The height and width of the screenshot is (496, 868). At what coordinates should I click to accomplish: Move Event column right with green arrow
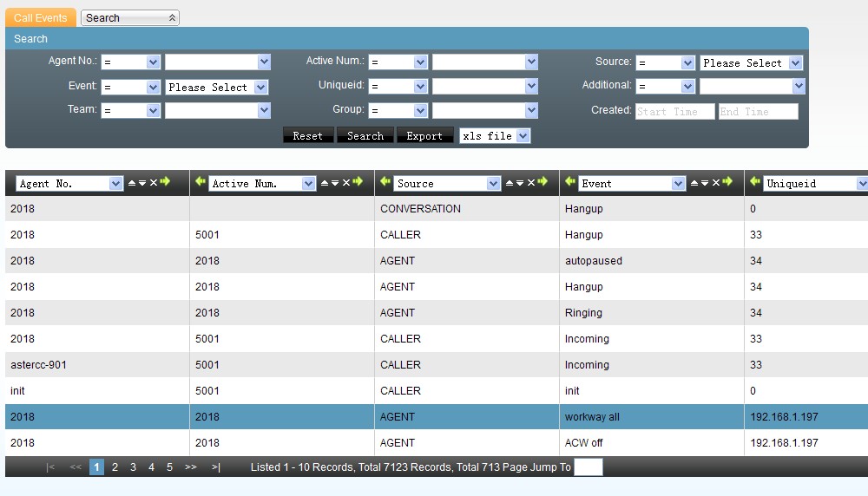tap(727, 182)
